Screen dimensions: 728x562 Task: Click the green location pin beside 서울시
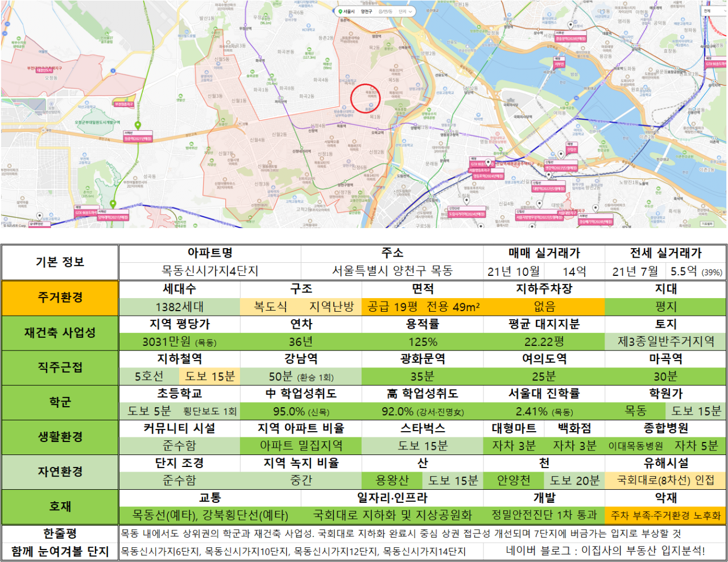tap(340, 11)
